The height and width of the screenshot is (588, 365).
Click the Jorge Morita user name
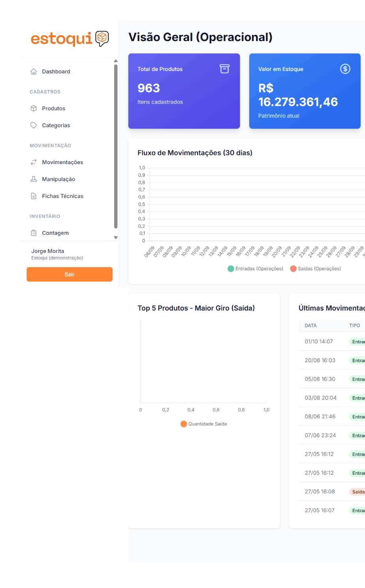[48, 251]
